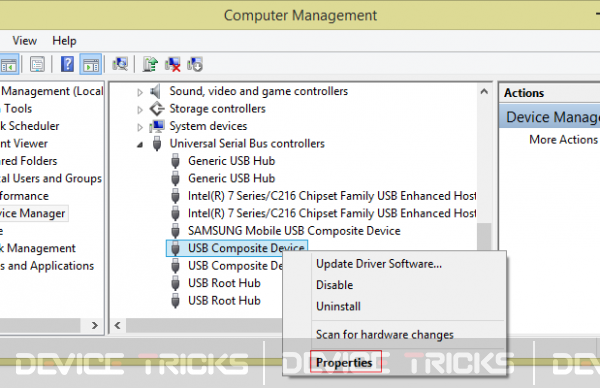Click the console tree horizontal scrollbar right arrow
The height and width of the screenshot is (388, 600).
coord(95,326)
